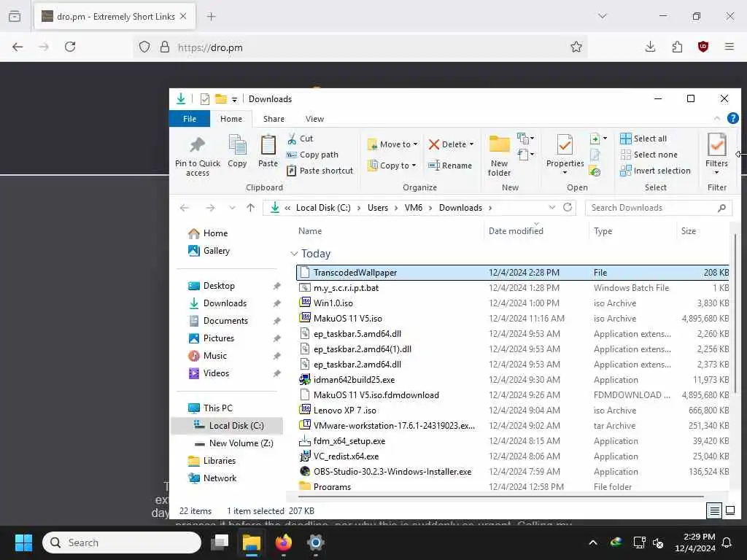This screenshot has height=560, width=747.
Task: Click Properties checkmark icon
Action: [x=565, y=144]
